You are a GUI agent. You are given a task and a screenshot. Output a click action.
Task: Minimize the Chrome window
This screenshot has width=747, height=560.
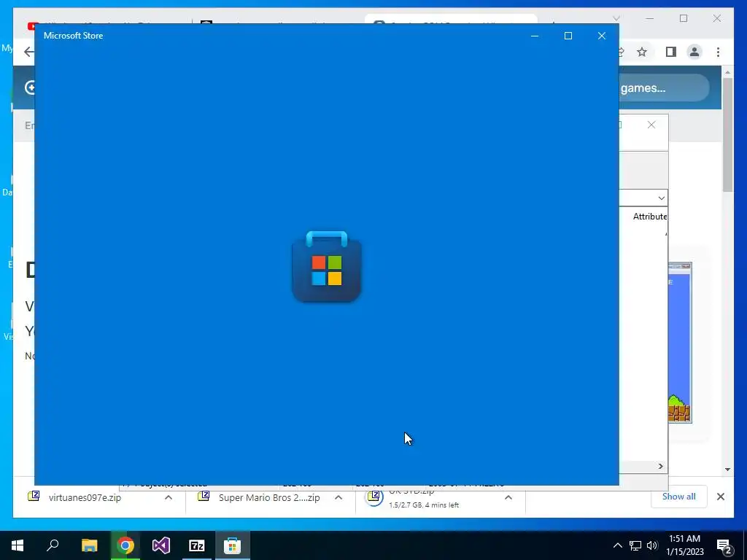tap(650, 18)
